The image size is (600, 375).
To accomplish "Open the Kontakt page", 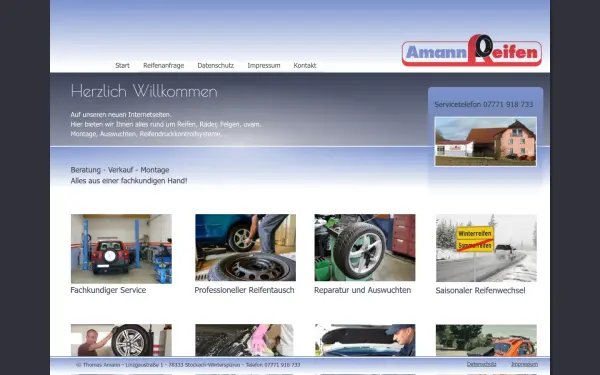I will 305,65.
